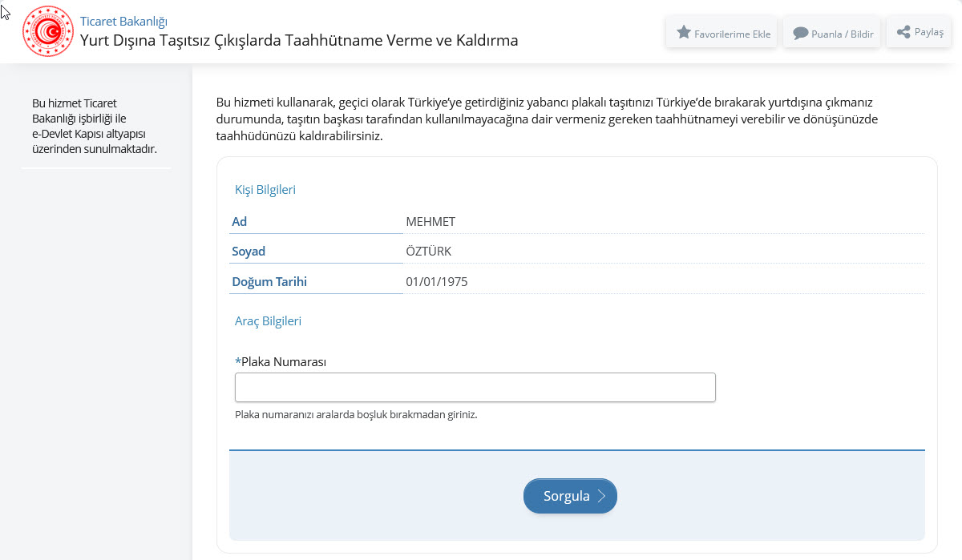Click the Ticaret Bakanlığı emblem logo
Image resolution: width=962 pixels, height=560 pixels.
tap(48, 31)
